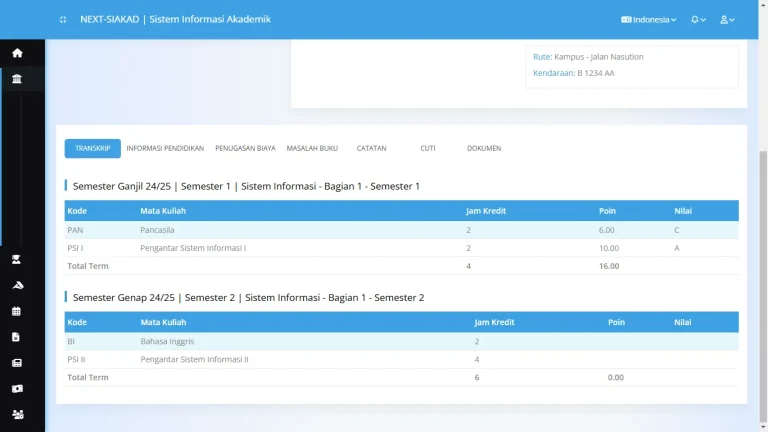The height and width of the screenshot is (432, 768).
Task: Open the money bill icon in the sidebar
Action: tap(17, 389)
